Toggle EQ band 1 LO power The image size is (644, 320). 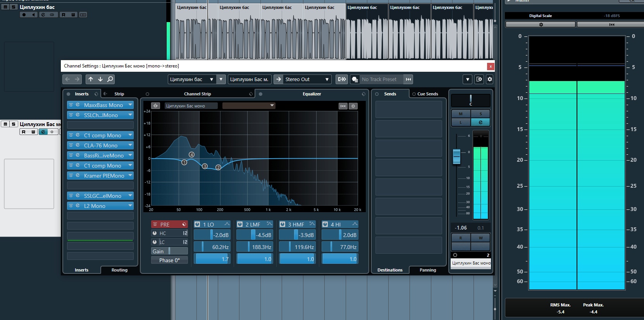click(x=197, y=224)
